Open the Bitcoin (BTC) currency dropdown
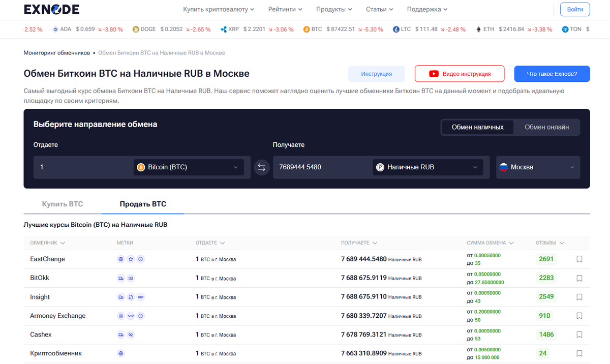Image resolution: width=610 pixels, height=364 pixels. click(x=188, y=167)
